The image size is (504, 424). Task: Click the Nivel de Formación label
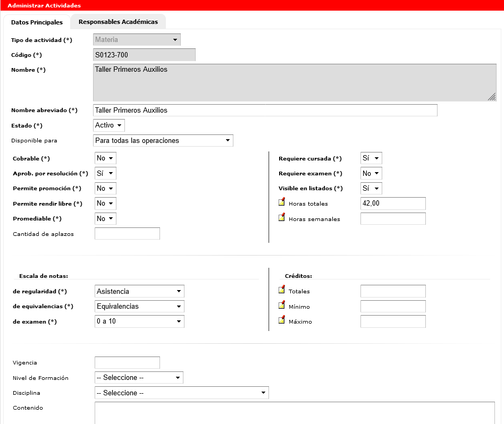click(40, 378)
